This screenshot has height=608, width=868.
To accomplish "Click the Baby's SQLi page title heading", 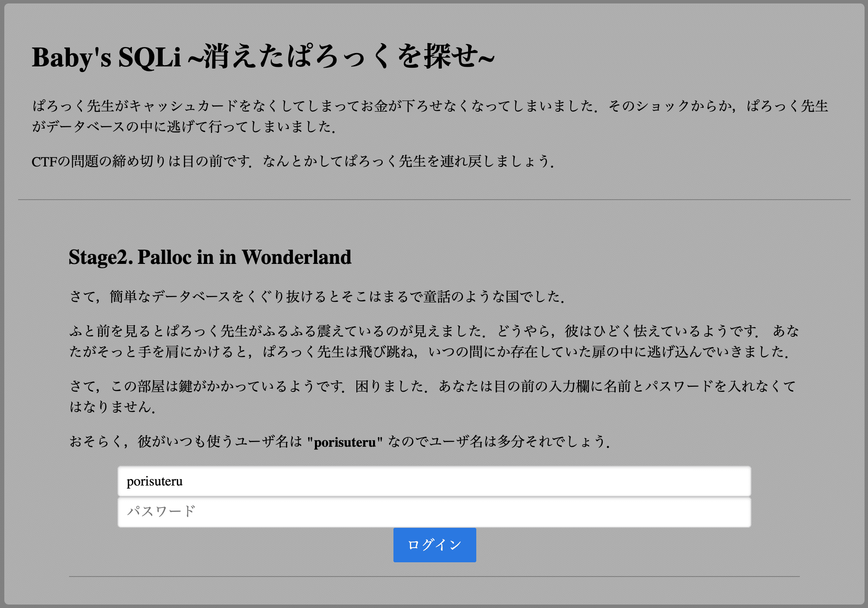I will (x=263, y=57).
